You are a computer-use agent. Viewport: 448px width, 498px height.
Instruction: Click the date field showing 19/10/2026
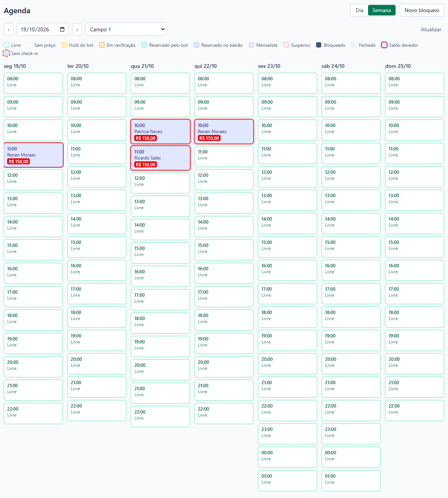coord(43,29)
